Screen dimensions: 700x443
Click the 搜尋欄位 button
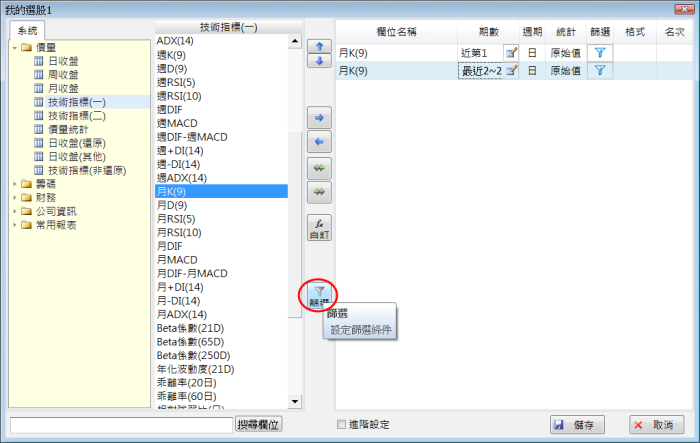[x=258, y=424]
